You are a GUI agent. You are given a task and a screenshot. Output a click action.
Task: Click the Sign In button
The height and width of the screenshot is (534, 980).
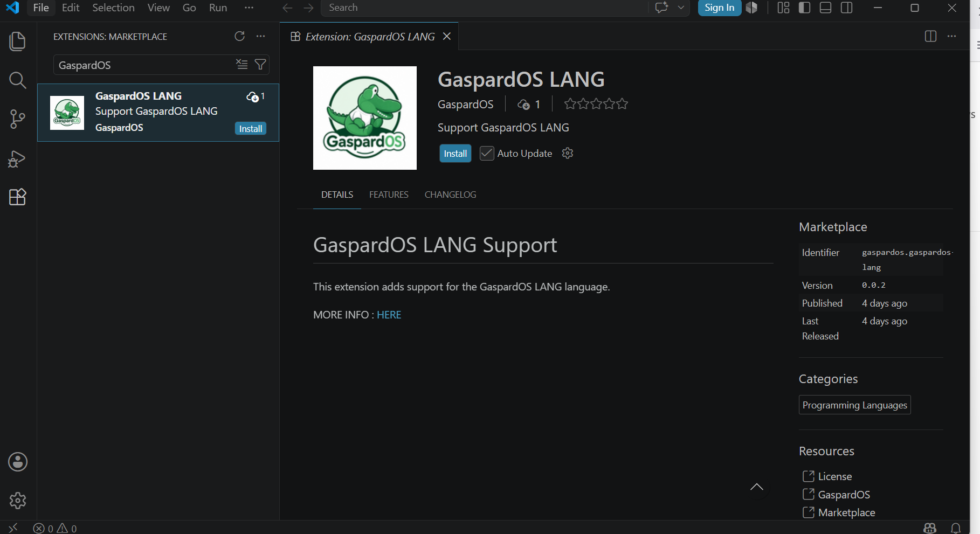coord(720,8)
